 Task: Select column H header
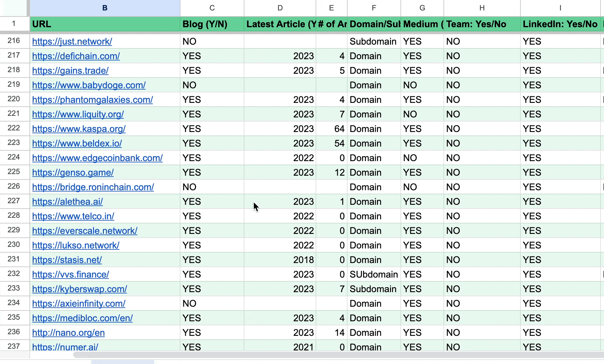click(482, 8)
